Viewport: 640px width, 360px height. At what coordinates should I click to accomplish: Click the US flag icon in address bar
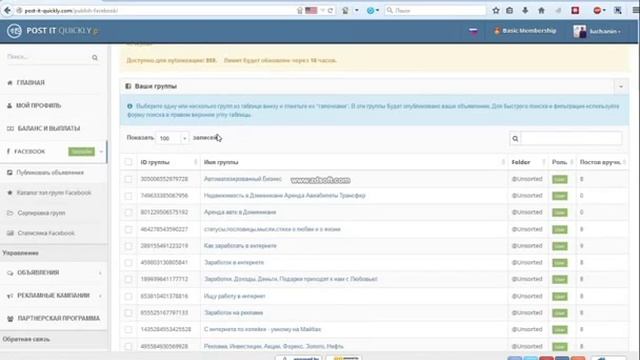(x=311, y=11)
